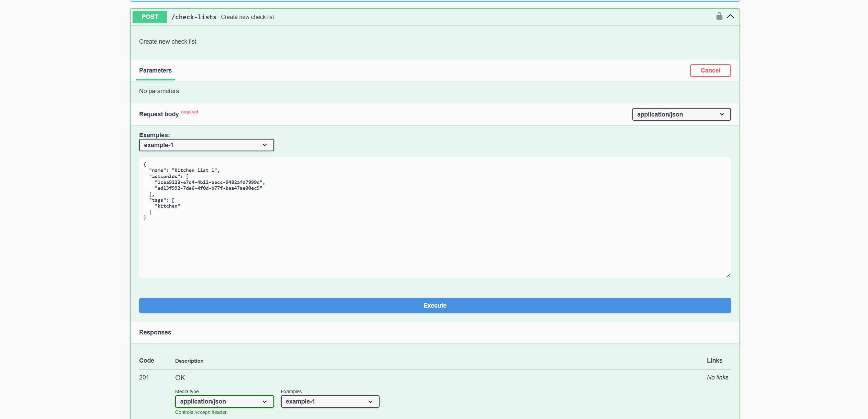The image size is (868, 419).
Task: Click the 201 response code
Action: [x=144, y=377]
